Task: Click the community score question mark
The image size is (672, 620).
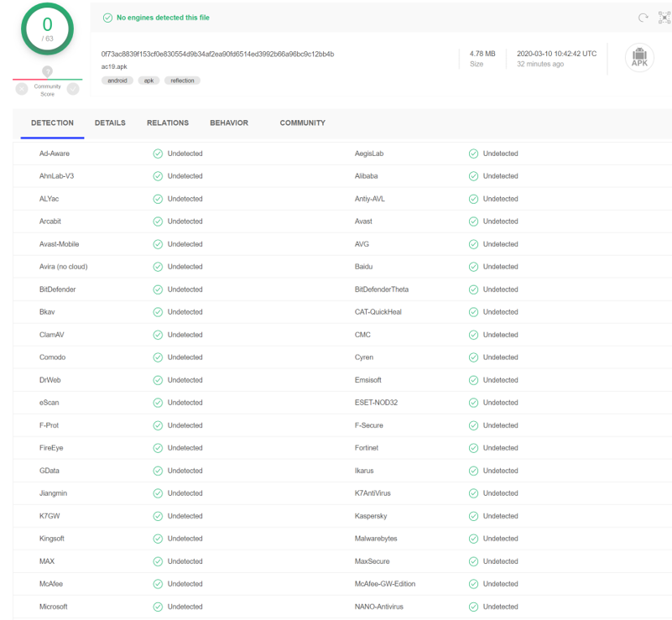Action: [47, 71]
